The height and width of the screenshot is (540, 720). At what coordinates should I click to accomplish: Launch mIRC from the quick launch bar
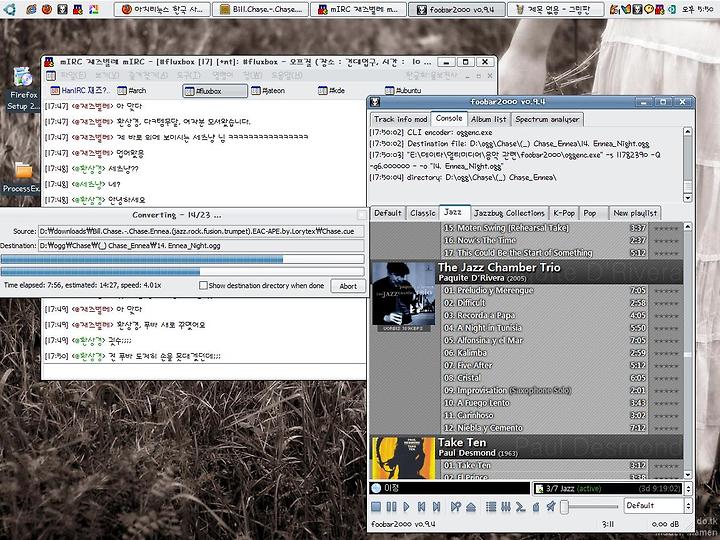coord(78,9)
